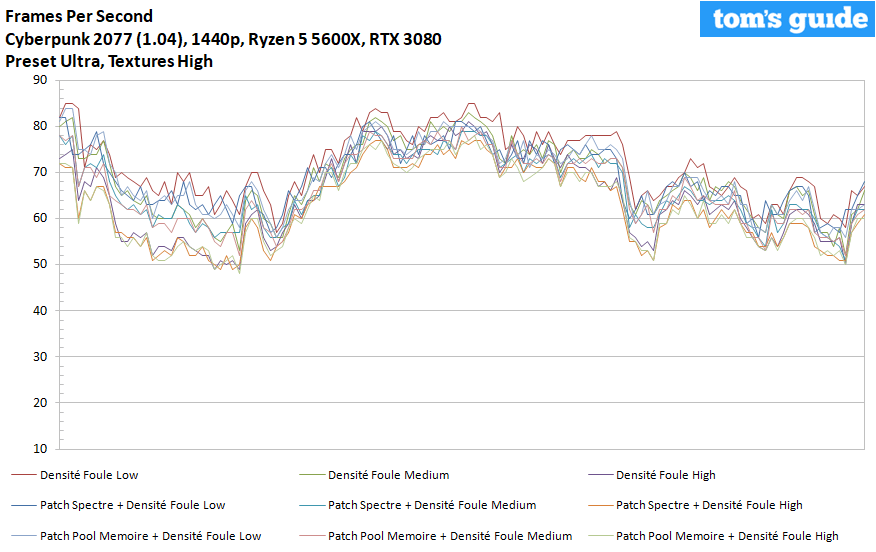This screenshot has width=876, height=552.
Task: Click the "Frames Per Second" chart title
Action: [x=79, y=16]
